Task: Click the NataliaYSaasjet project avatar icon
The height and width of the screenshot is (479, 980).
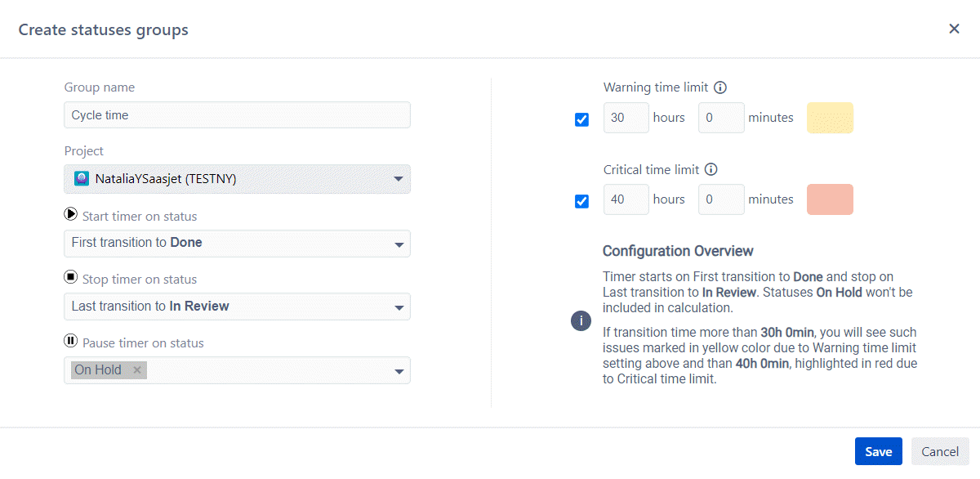Action: pos(81,178)
